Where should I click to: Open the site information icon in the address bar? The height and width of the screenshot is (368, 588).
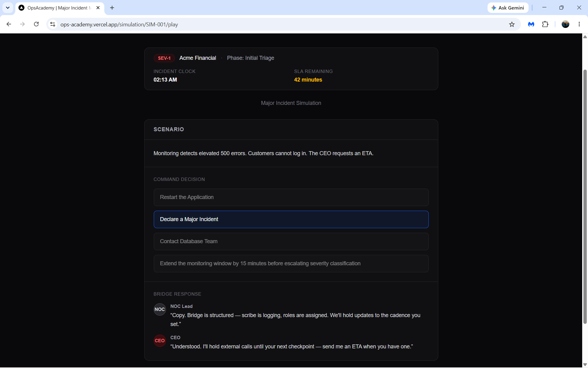[x=53, y=24]
